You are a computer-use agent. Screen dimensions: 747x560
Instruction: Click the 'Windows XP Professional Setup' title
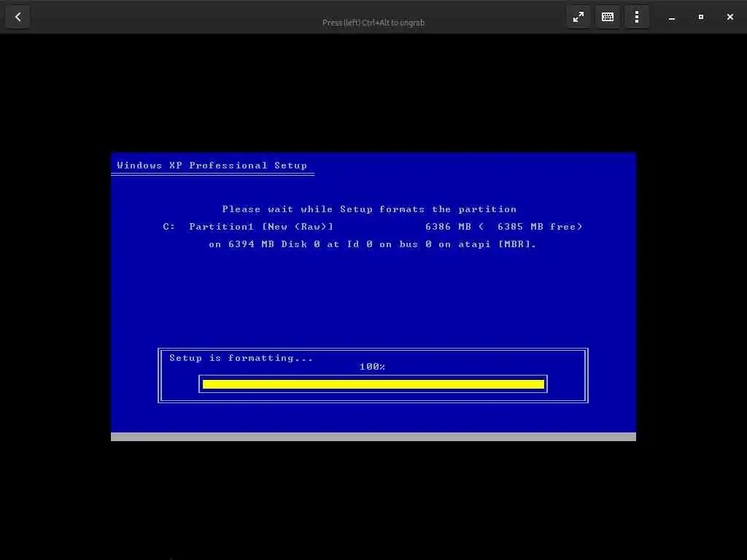tap(212, 166)
